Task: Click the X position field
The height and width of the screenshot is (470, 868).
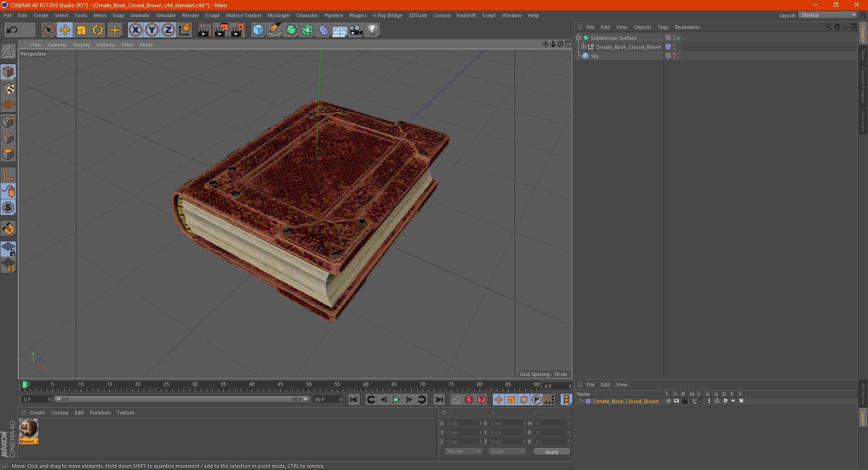Action: (464, 423)
